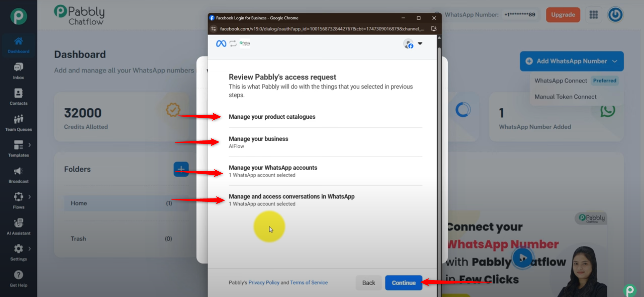Screen dimensions: 644x297
Task: Click 'Manage your business' permission text
Action: [x=258, y=139]
